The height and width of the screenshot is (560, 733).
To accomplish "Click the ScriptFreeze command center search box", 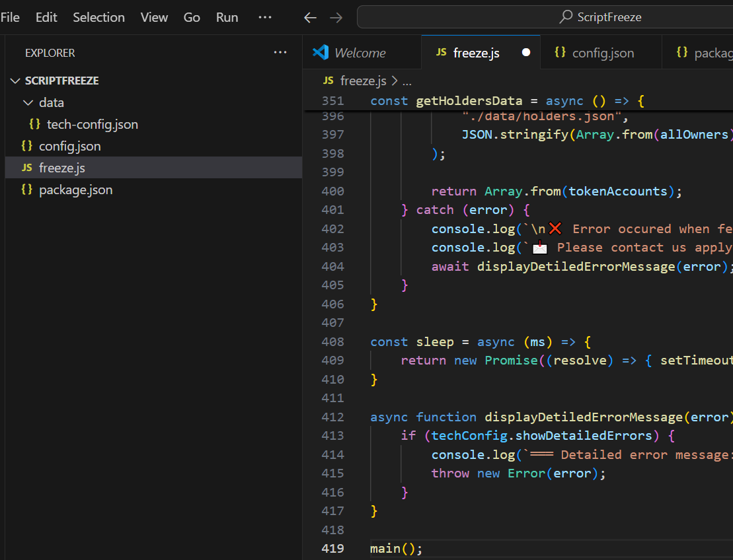I will pyautogui.click(x=545, y=17).
